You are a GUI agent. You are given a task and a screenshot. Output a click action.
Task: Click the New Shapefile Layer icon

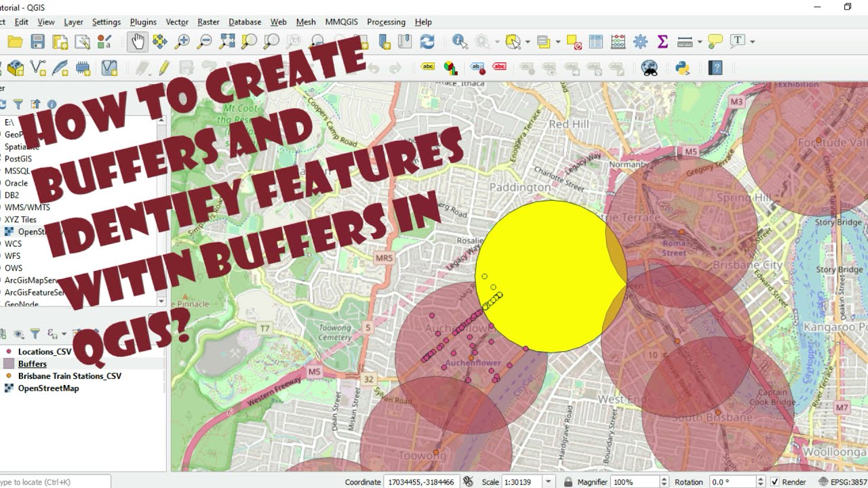click(39, 68)
